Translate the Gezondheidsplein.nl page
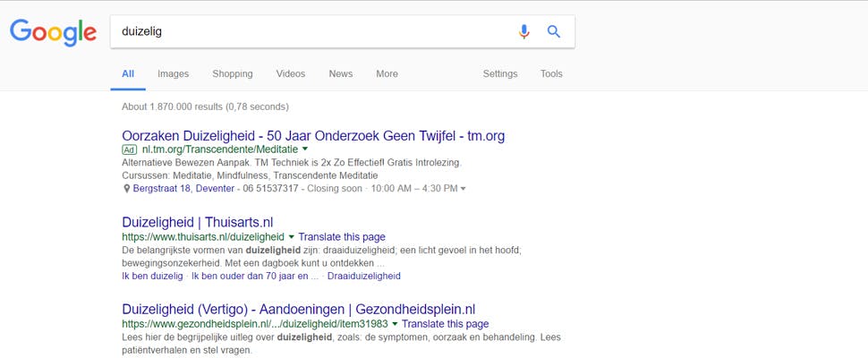The height and width of the screenshot is (358, 868). pos(445,324)
